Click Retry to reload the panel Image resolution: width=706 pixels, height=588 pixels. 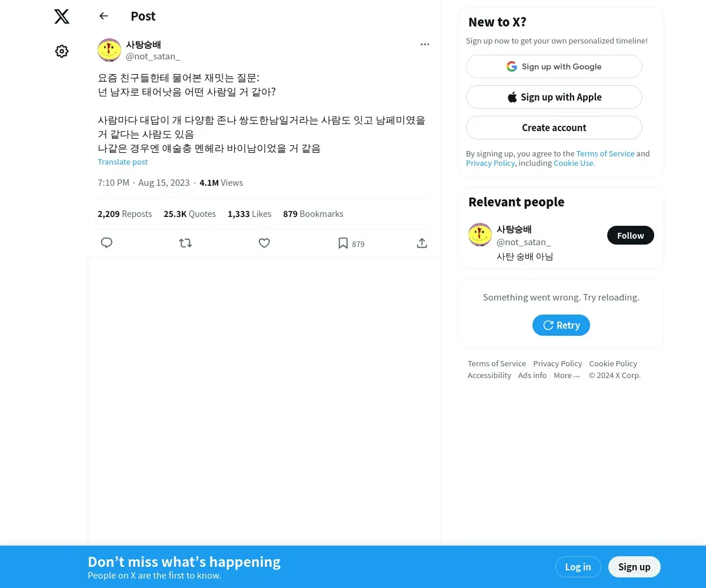tap(561, 325)
